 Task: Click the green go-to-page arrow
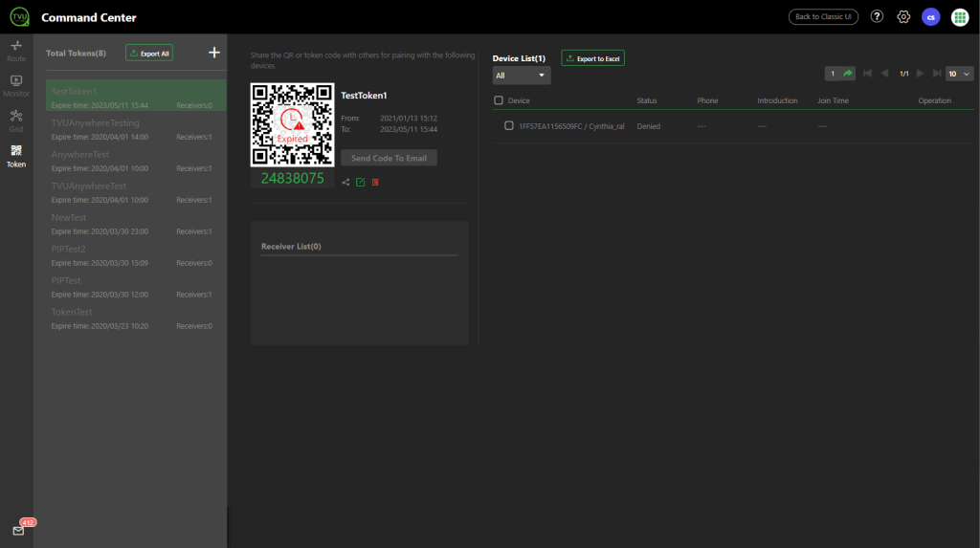(x=848, y=74)
